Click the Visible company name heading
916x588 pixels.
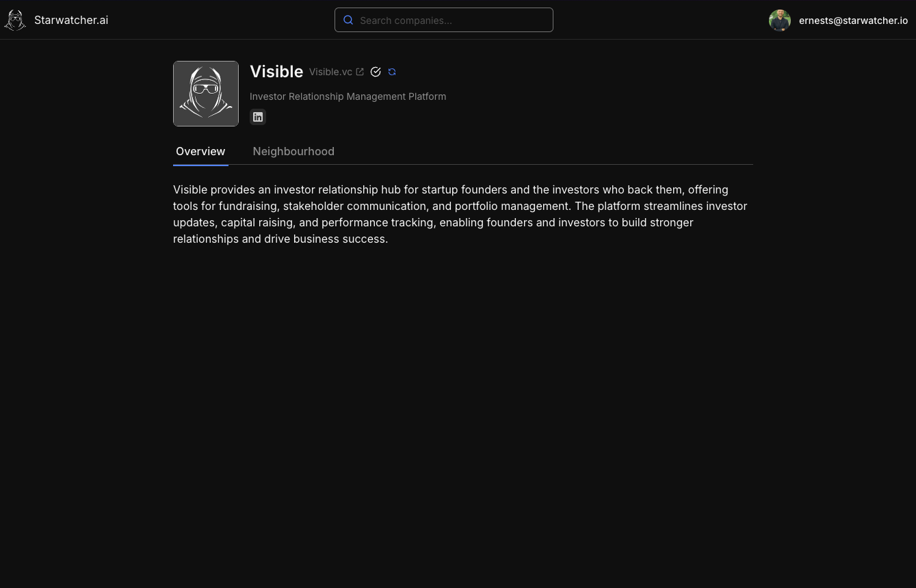point(276,72)
